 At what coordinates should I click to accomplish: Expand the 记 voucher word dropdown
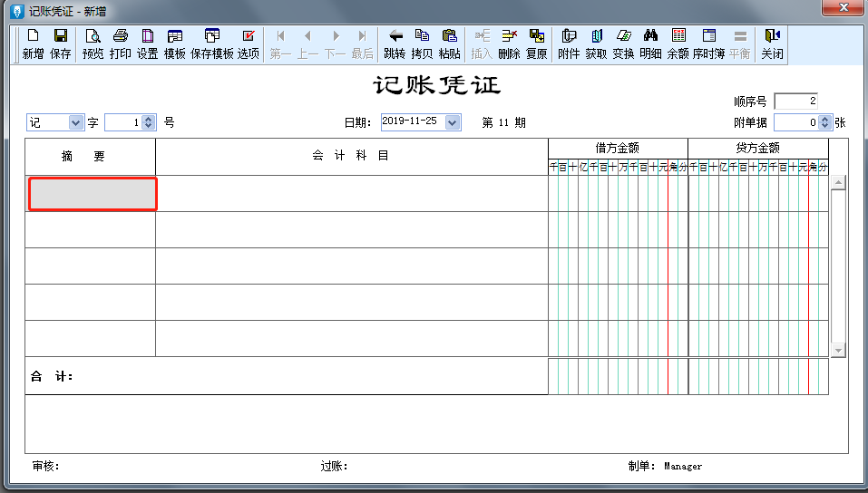(x=76, y=122)
